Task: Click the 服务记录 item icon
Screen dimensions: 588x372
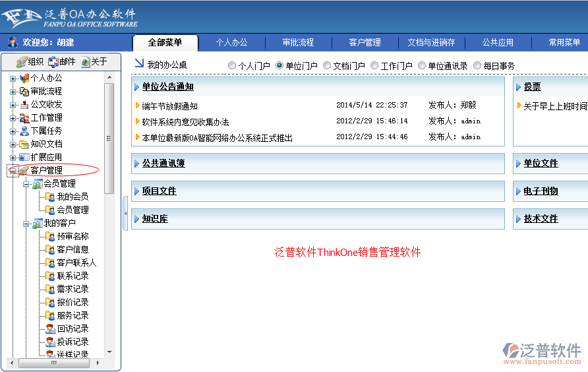Action: tap(50, 315)
